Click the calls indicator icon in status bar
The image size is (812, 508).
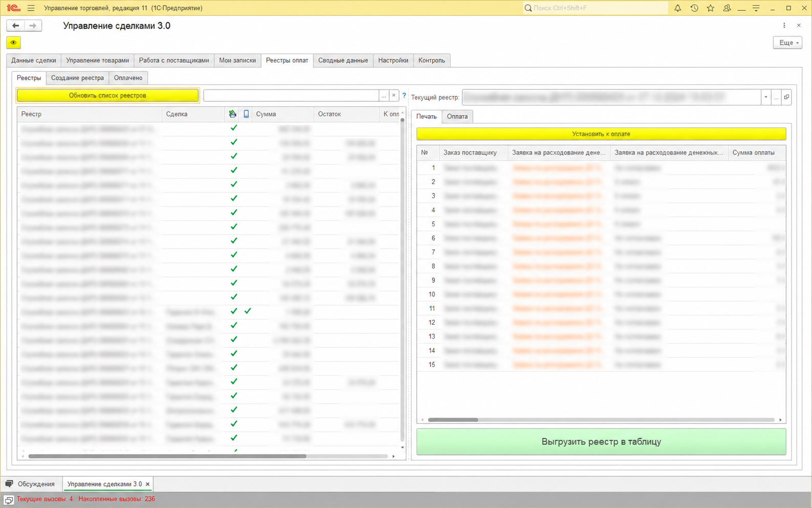9,500
